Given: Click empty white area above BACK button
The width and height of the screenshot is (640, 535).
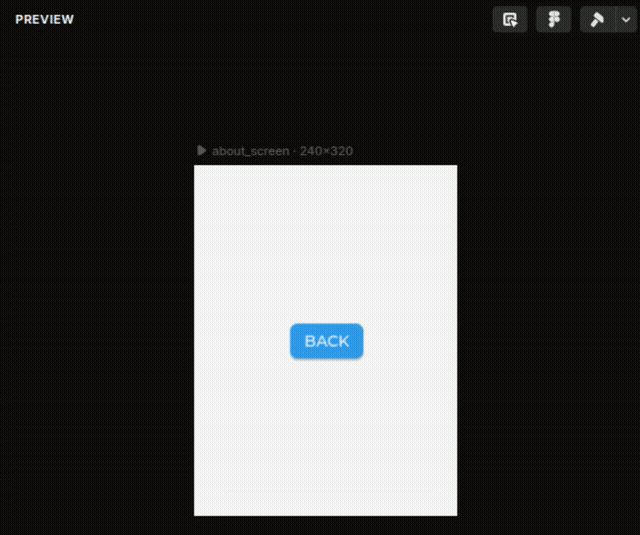Looking at the screenshot, I should point(325,240).
